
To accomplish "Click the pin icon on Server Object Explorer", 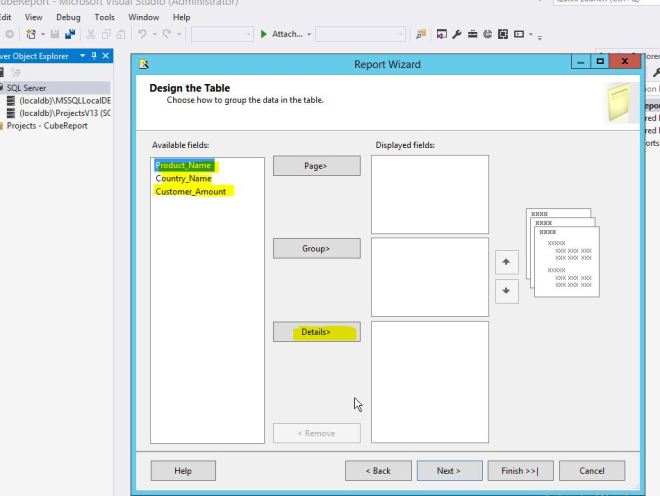I will pos(94,56).
